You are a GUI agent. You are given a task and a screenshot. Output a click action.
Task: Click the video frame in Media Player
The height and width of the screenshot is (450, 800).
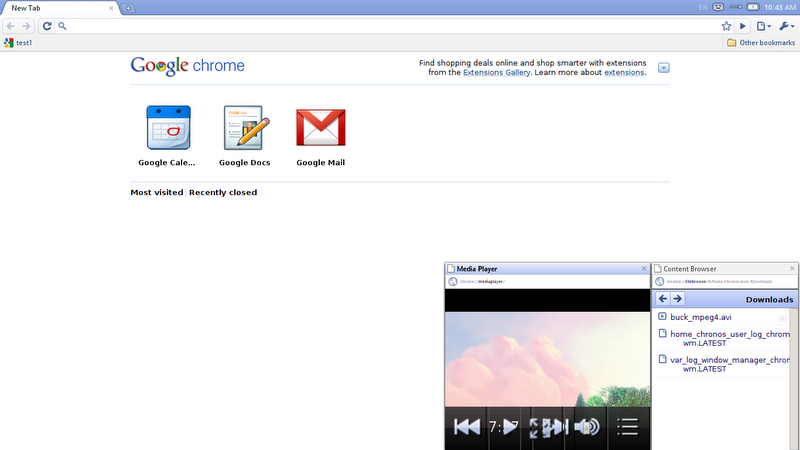point(547,359)
